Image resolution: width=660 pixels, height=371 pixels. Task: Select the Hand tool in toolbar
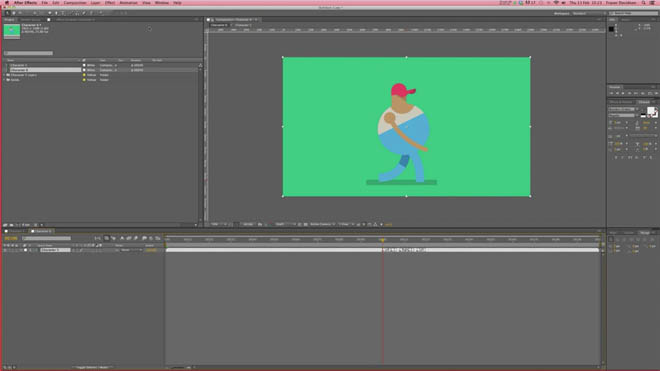point(13,13)
